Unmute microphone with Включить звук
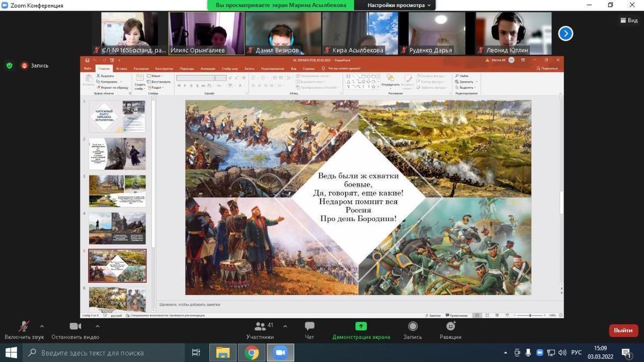The height and width of the screenshot is (362, 644). pyautogui.click(x=24, y=327)
